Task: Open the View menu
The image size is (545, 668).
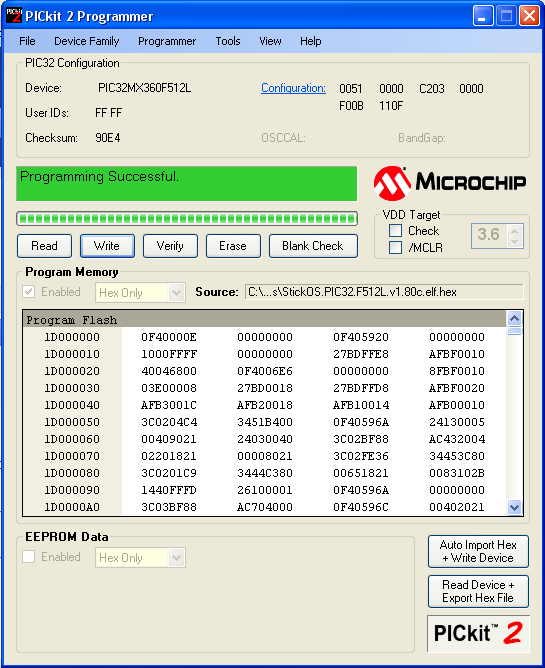Action: 270,41
